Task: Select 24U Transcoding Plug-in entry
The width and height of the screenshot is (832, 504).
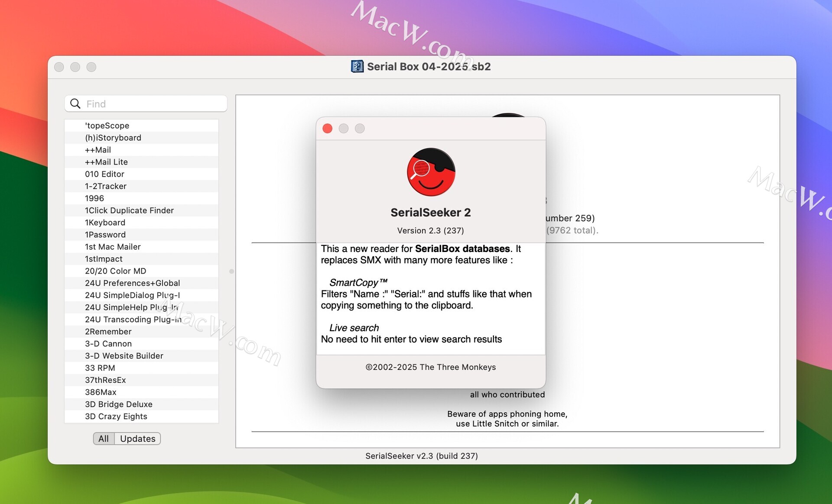Action: tap(141, 320)
